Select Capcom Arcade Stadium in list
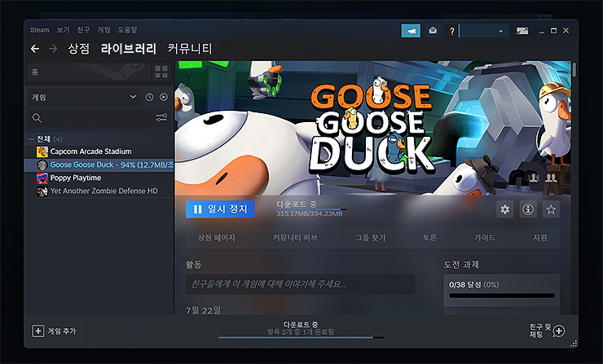Image resolution: width=603 pixels, height=364 pixels. click(99, 151)
